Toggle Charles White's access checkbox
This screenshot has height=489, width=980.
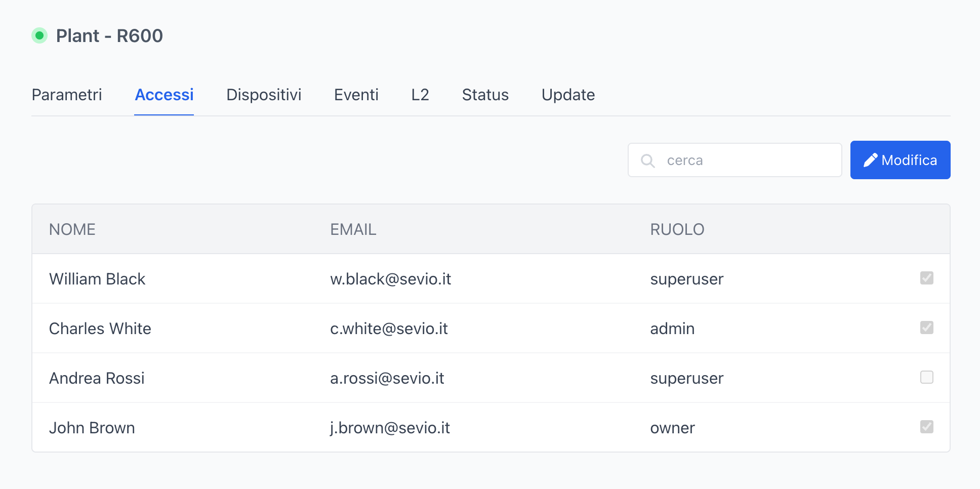926,328
